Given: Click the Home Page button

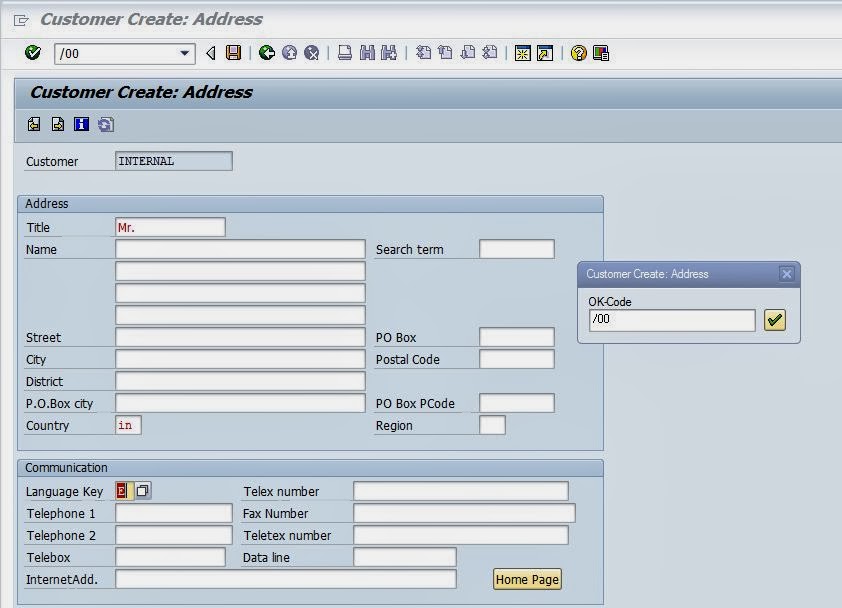Looking at the screenshot, I should [x=525, y=578].
